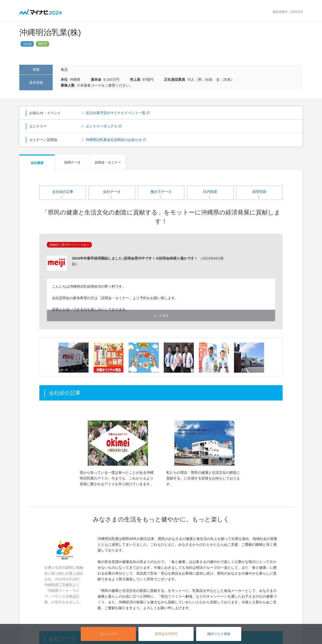Jump to 社内制度 section

(x=210, y=193)
